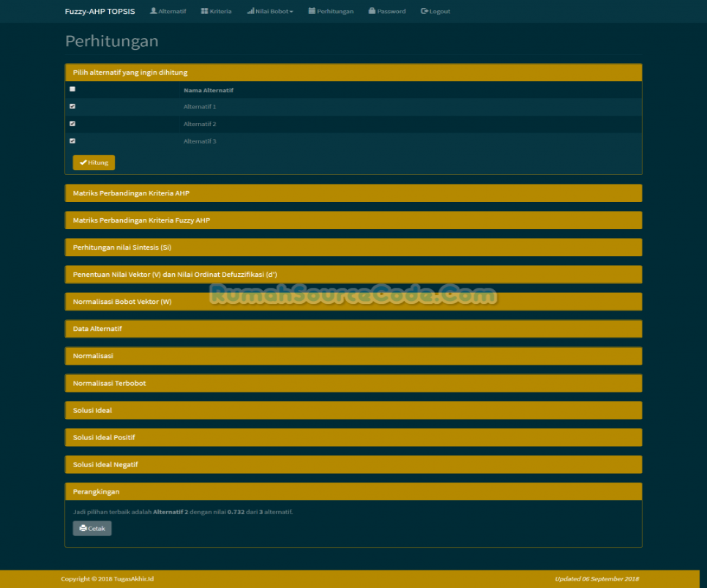The height and width of the screenshot is (588, 707).
Task: Click the grid icon beside Kriteria
Action: [203, 10]
